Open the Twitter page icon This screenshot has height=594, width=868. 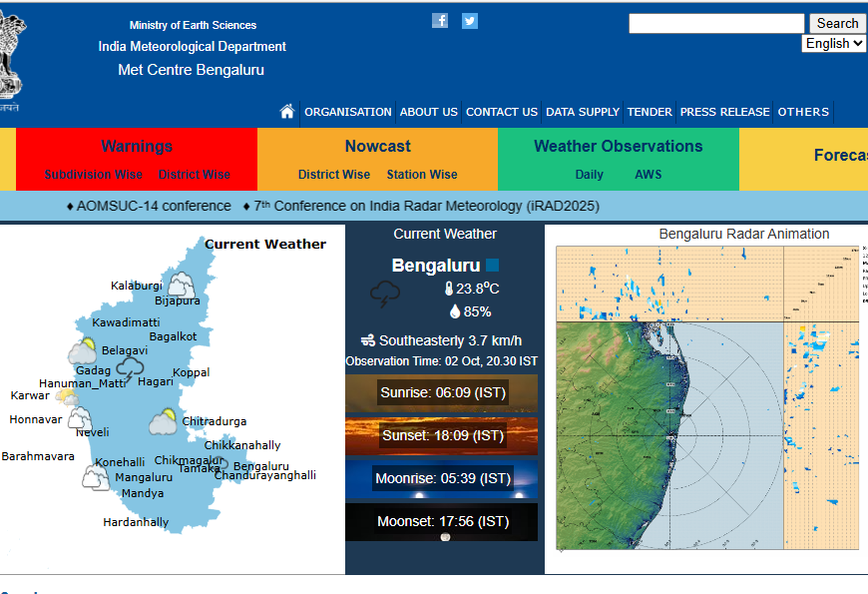click(x=469, y=21)
